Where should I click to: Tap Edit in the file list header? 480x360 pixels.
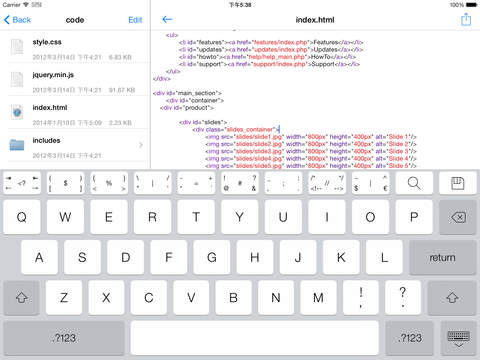coord(135,20)
